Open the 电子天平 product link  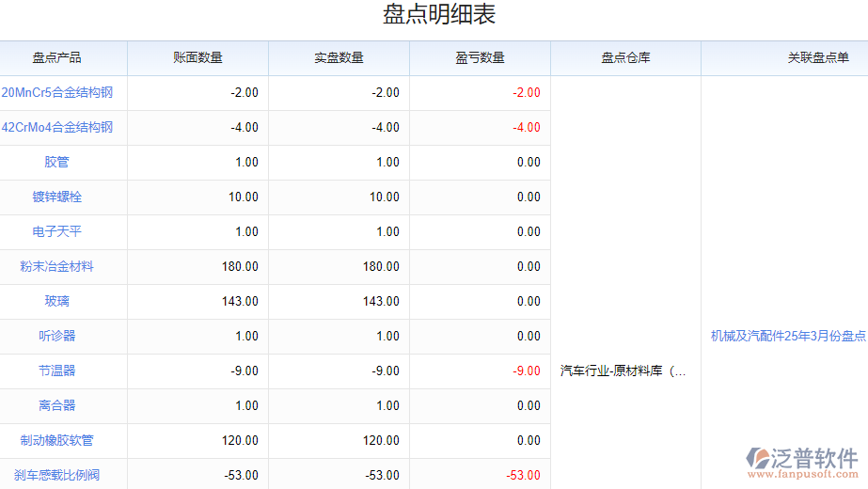click(57, 231)
